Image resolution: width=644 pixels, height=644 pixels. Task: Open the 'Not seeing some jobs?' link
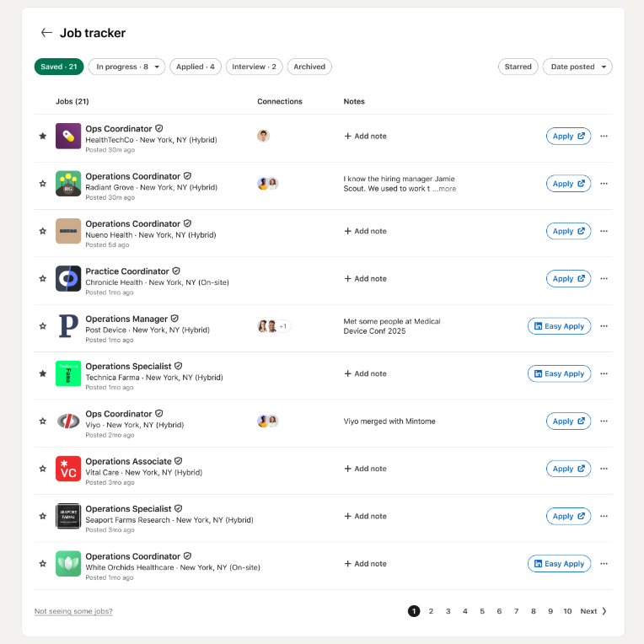(x=73, y=611)
